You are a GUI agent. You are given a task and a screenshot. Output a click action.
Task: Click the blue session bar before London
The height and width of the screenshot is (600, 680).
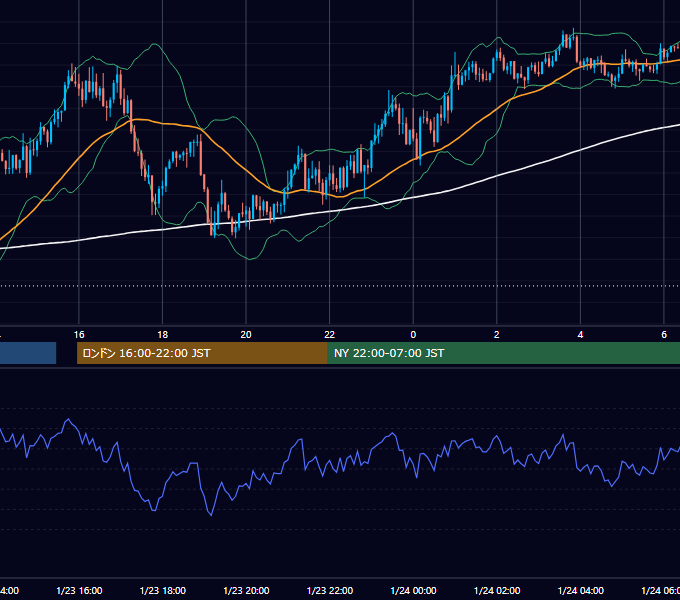click(28, 353)
